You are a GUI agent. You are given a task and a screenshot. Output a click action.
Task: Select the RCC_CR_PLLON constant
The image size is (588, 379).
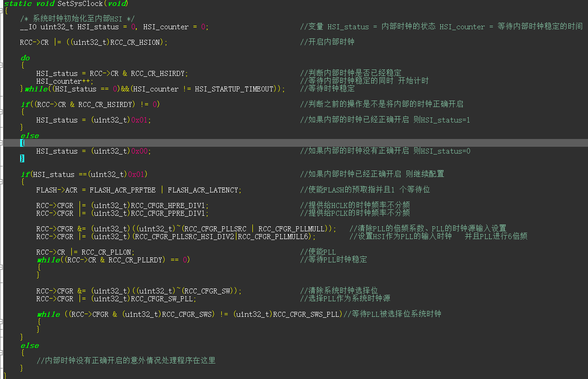coord(107,252)
